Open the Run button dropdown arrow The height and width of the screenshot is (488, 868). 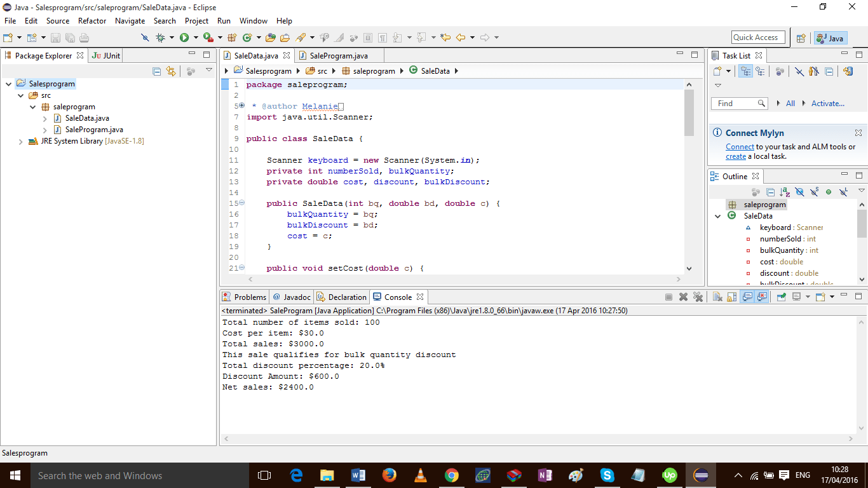click(196, 38)
